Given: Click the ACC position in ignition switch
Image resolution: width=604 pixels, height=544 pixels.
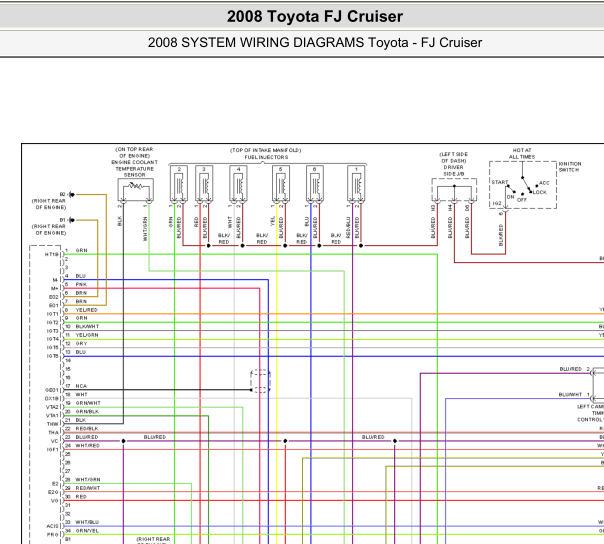Looking at the screenshot, I should 544,183.
